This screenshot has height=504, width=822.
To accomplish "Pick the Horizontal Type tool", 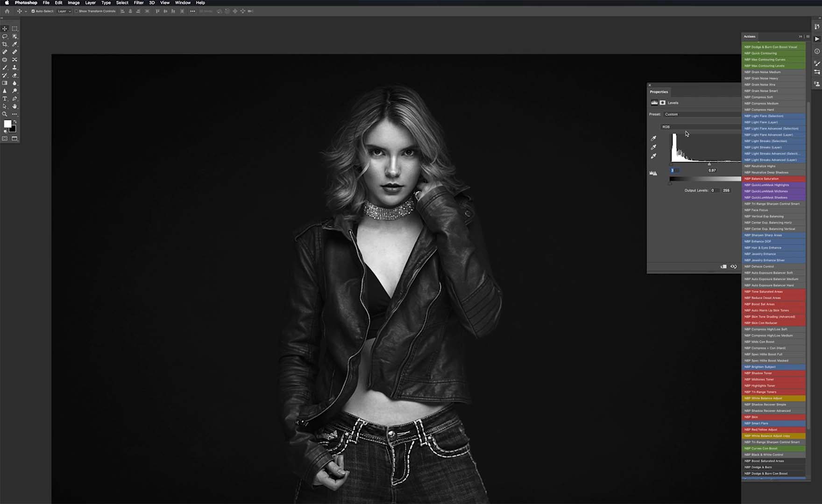I will (5, 99).
